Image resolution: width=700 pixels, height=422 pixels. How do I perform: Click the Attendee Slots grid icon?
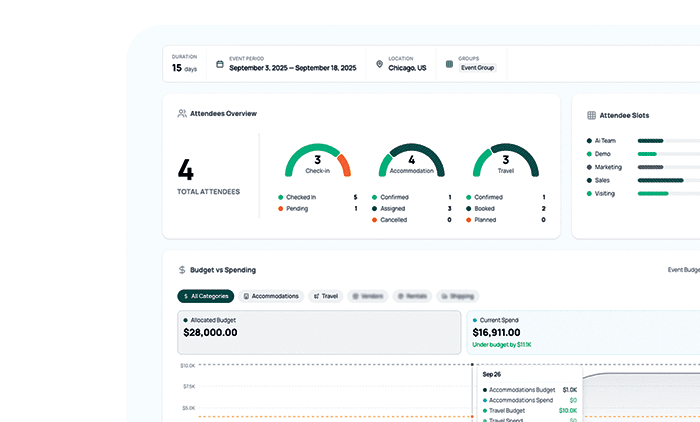tap(592, 115)
